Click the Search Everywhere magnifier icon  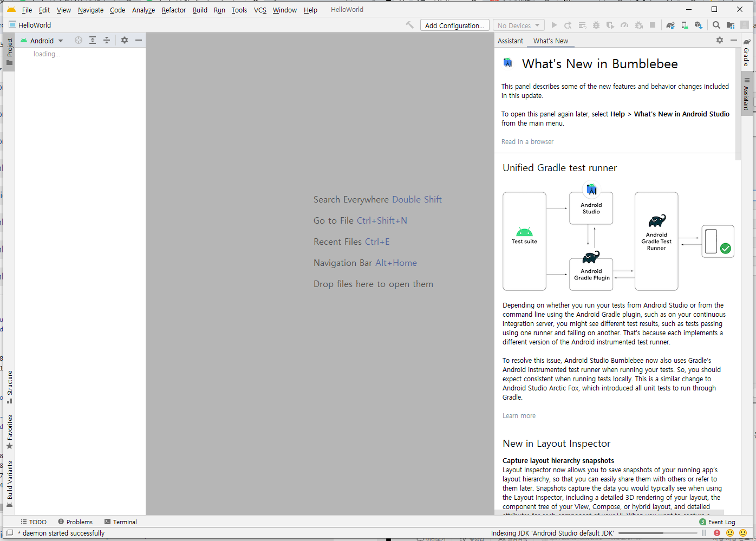tap(716, 25)
